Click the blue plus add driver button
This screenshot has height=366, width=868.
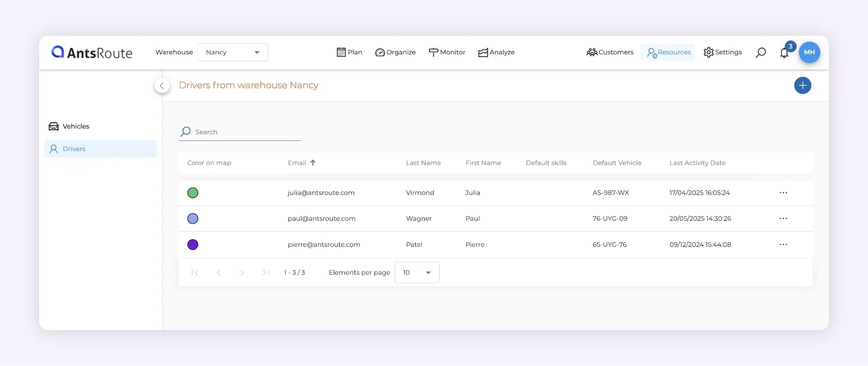[802, 85]
